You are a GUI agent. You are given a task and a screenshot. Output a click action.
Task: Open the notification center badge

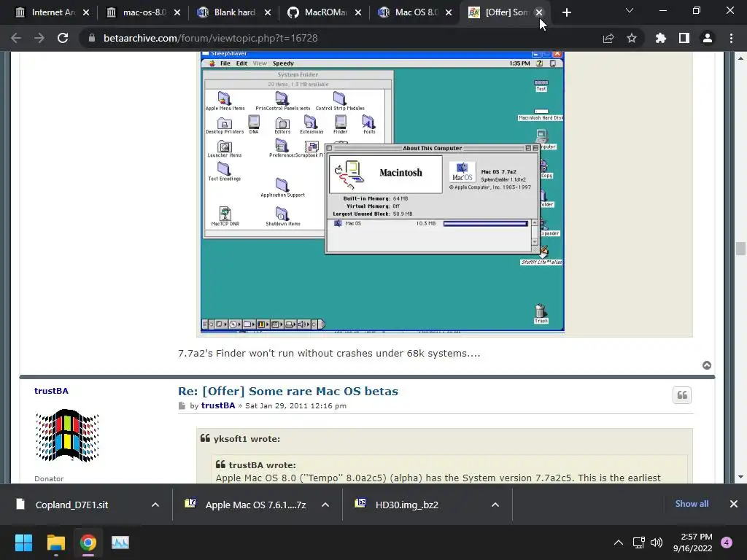[727, 542]
